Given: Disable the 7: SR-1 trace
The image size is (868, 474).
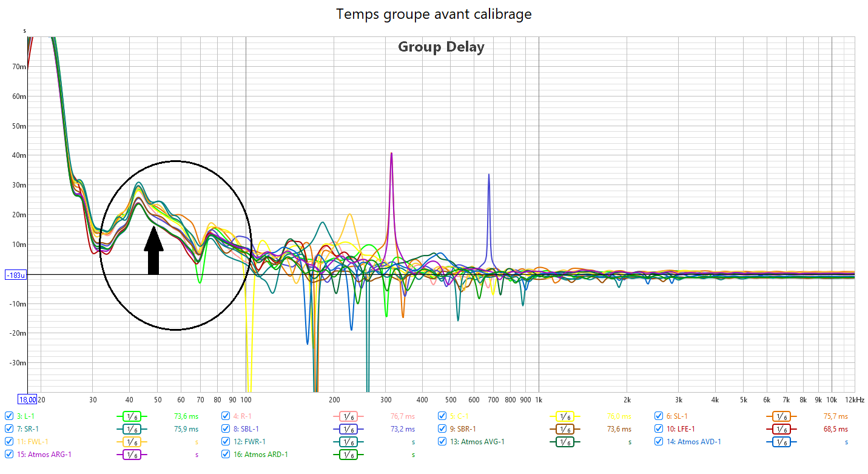Looking at the screenshot, I should [x=8, y=429].
